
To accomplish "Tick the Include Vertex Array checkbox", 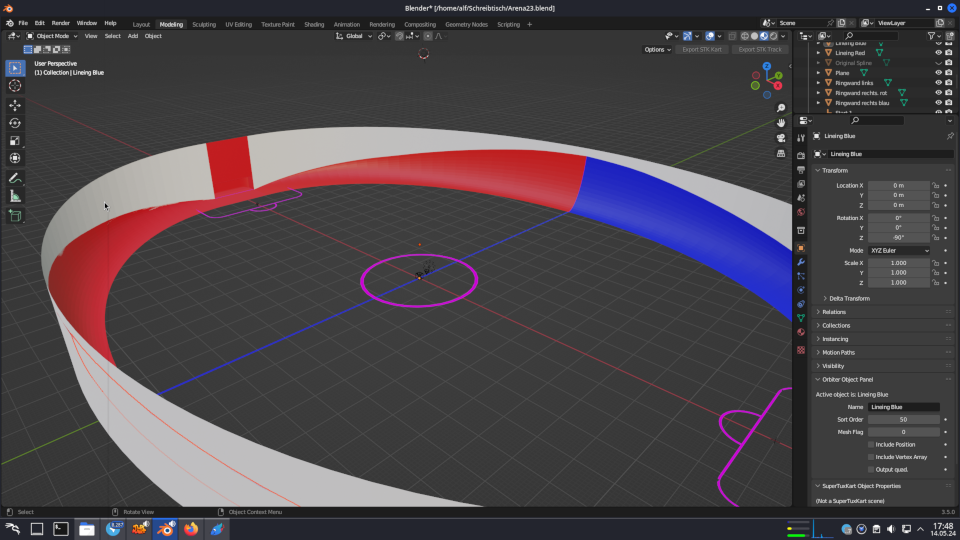I will (x=871, y=456).
